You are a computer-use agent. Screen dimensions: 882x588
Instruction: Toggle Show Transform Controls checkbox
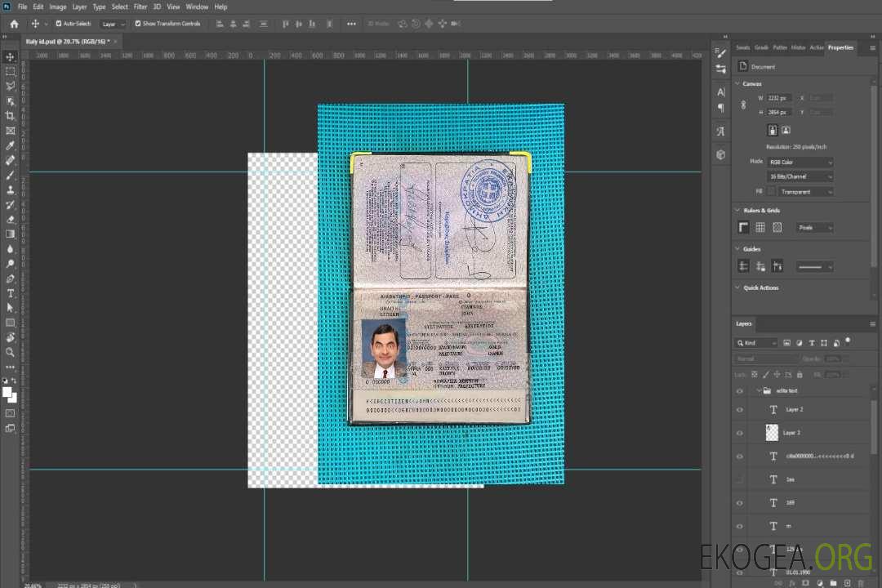pos(138,24)
